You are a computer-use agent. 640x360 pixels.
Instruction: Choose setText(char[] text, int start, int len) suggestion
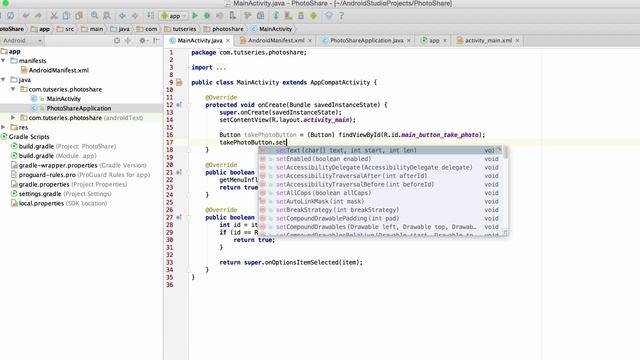(x=380, y=150)
